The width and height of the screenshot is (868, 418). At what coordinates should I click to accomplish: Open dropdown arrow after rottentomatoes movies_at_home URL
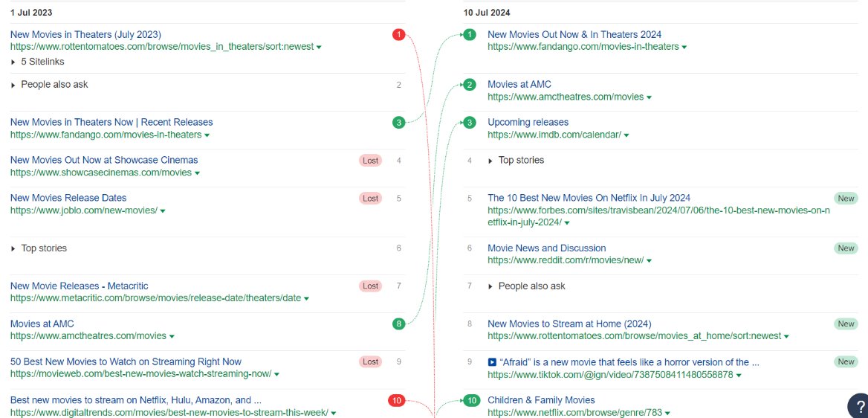click(786, 336)
